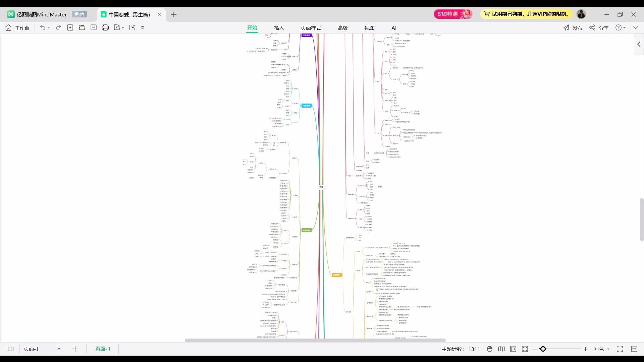Open the 页面-1 page dropdown
Viewport: 644px width, 362px height.
[x=59, y=349]
